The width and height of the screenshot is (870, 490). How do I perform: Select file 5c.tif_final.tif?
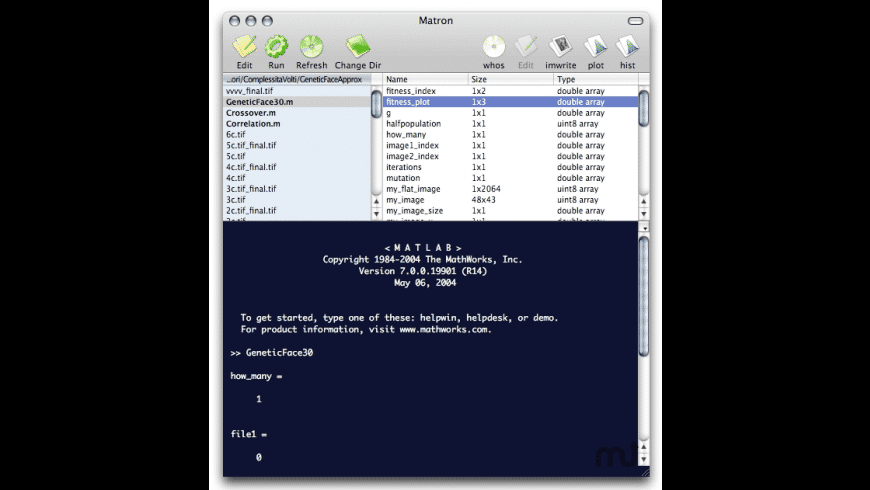pos(297,145)
